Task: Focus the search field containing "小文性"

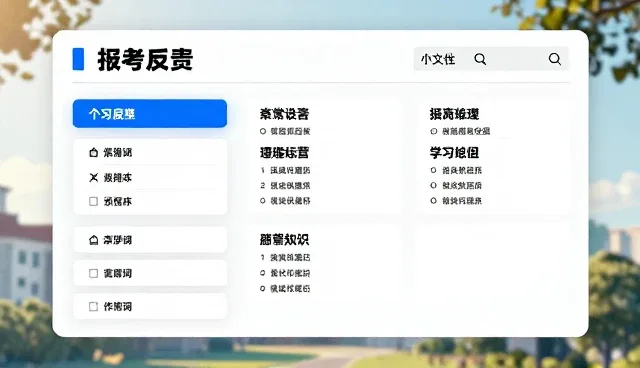Action: coord(491,59)
